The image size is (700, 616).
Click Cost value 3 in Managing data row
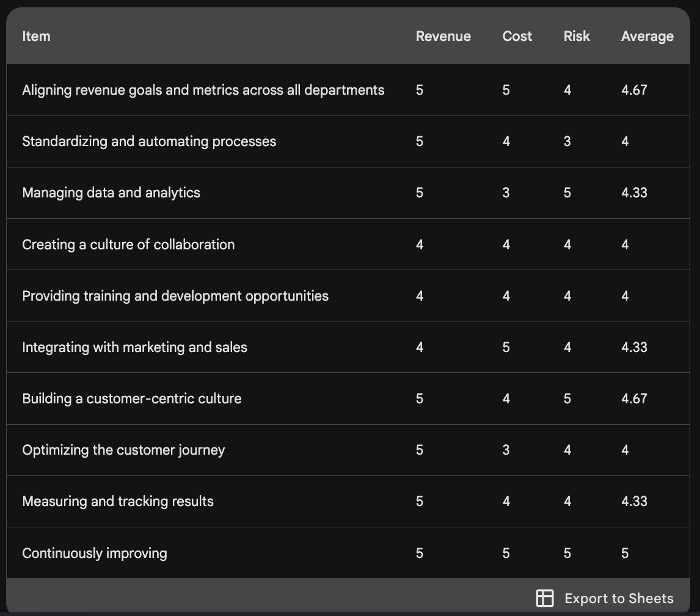(506, 193)
